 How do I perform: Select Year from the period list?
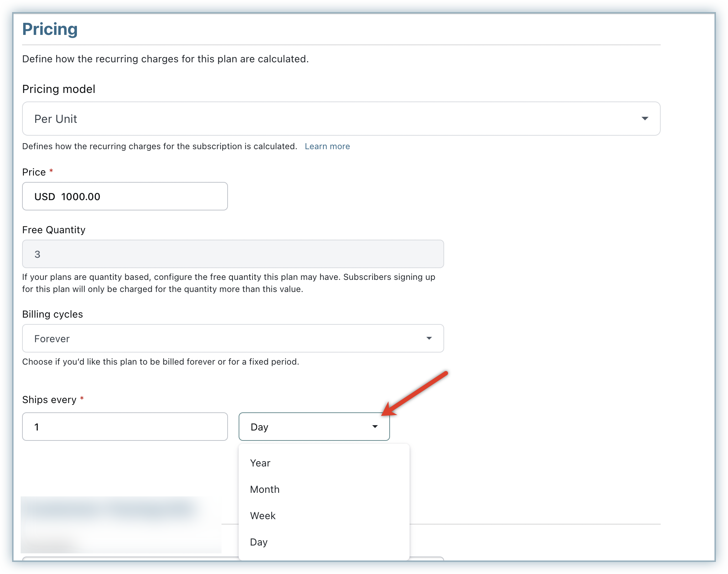coord(260,463)
